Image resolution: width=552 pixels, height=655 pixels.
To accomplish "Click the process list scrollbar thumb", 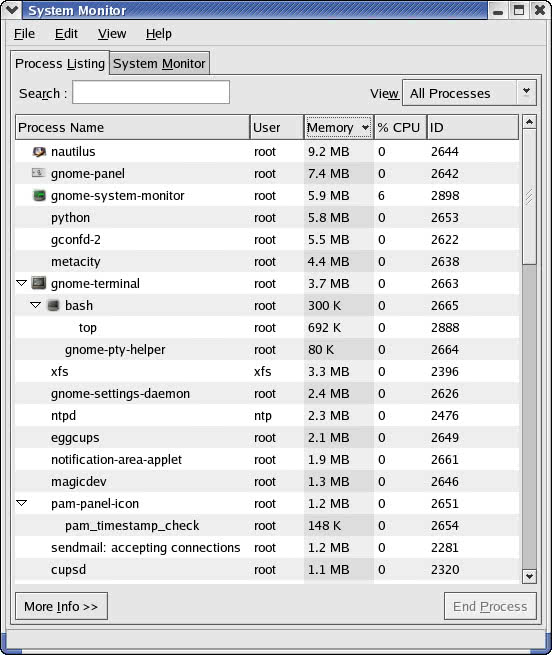I will (529, 196).
